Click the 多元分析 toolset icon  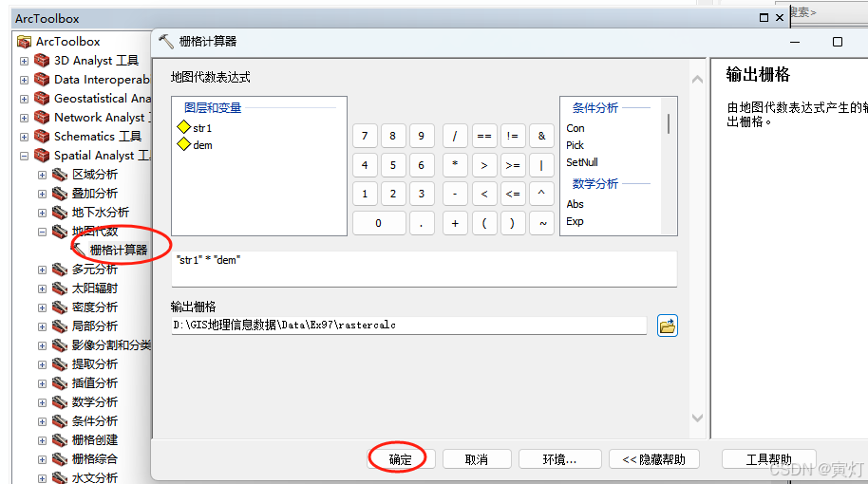coord(60,270)
